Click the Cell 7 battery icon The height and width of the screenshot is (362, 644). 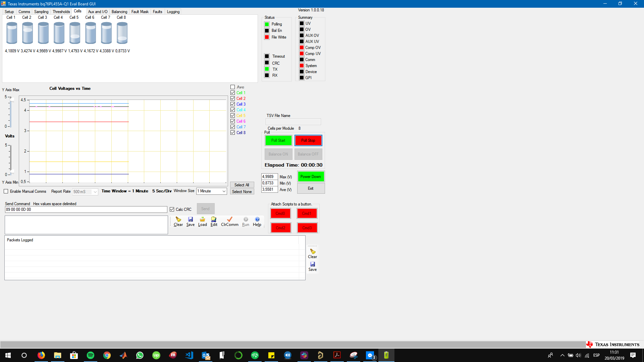(x=106, y=33)
